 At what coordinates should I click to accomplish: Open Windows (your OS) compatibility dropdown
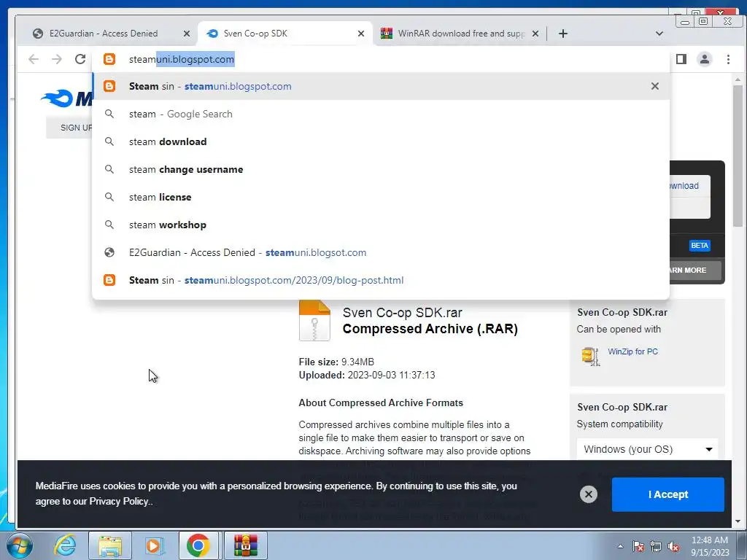click(x=647, y=449)
